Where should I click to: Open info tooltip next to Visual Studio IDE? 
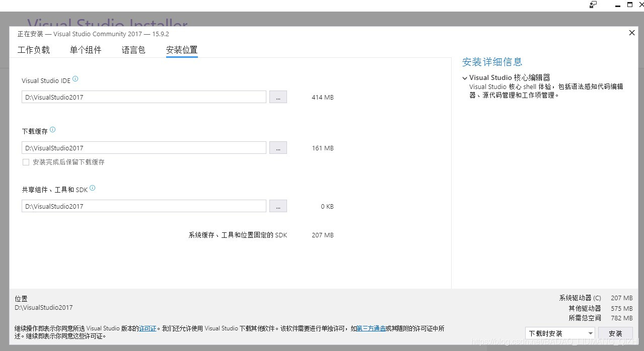pyautogui.click(x=76, y=79)
